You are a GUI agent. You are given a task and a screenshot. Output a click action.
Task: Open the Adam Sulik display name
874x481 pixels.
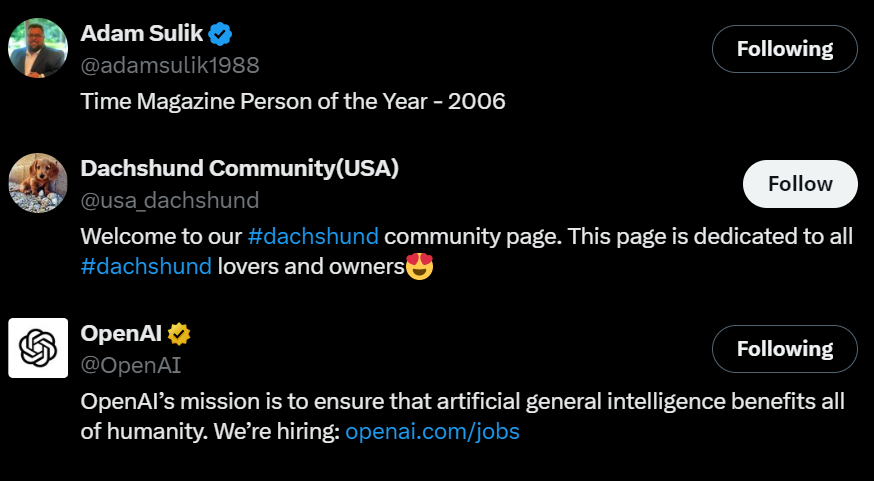coord(142,33)
